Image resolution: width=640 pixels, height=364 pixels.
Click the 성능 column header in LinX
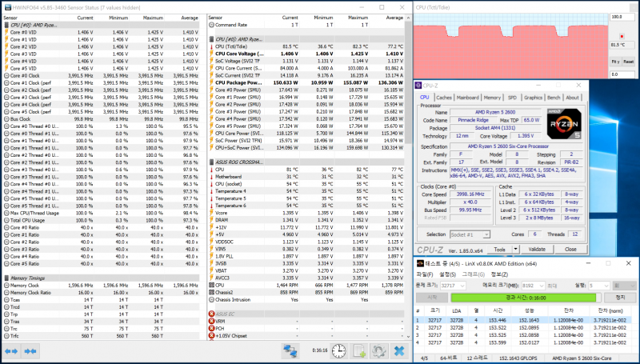(529, 311)
